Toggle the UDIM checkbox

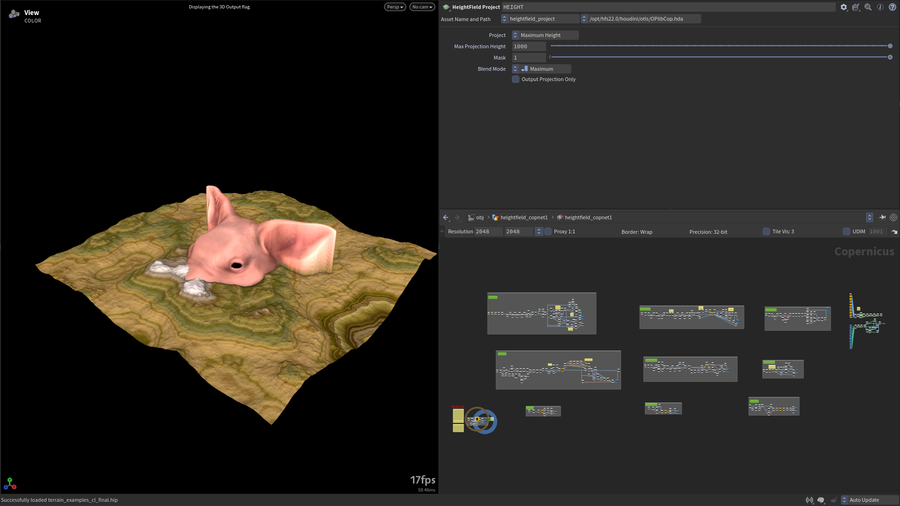tap(846, 232)
